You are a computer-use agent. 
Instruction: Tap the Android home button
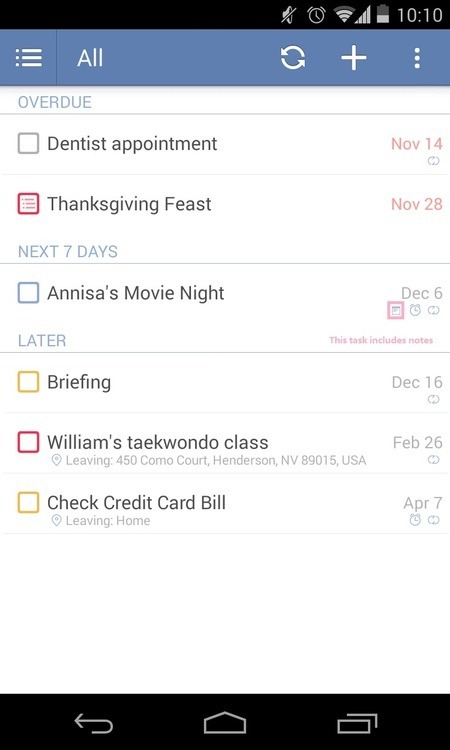click(x=225, y=723)
